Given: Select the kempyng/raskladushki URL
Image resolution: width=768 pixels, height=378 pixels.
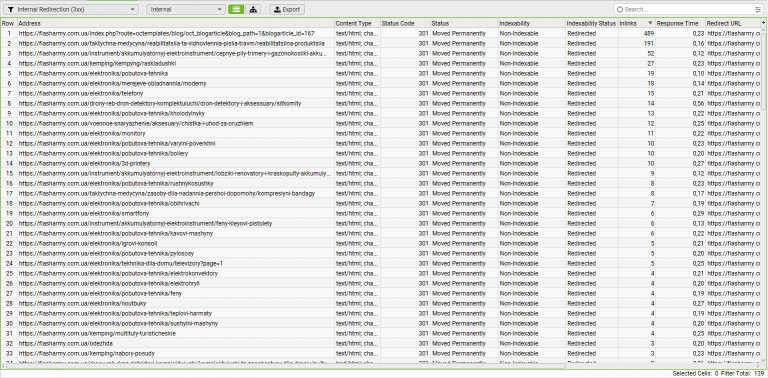Looking at the screenshot, I should (97, 63).
